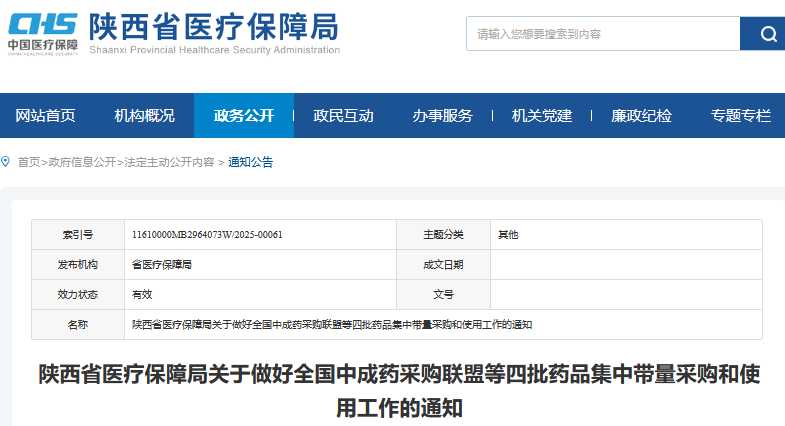Image resolution: width=785 pixels, height=426 pixels.
Task: Click the 省医疗保障局 publisher value
Action: pos(162,264)
